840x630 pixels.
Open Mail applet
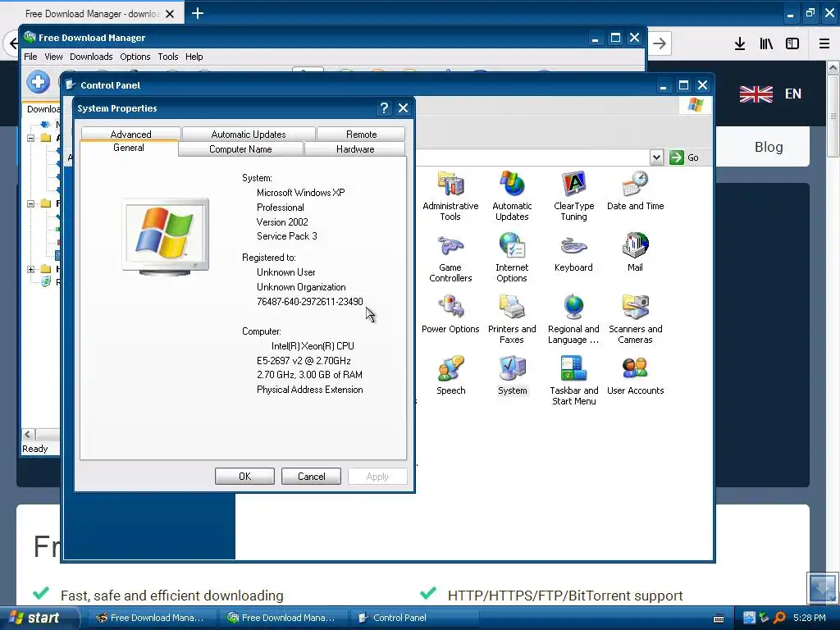[635, 253]
